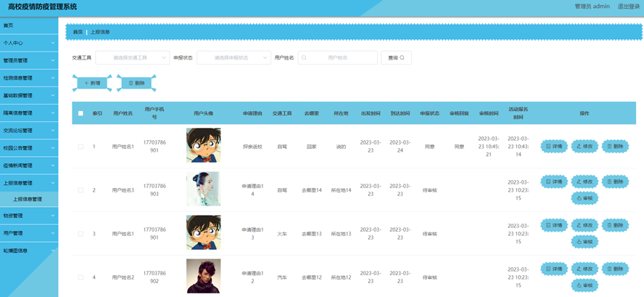
Task: Check the checkbox for row index 3
Action: tap(80, 234)
